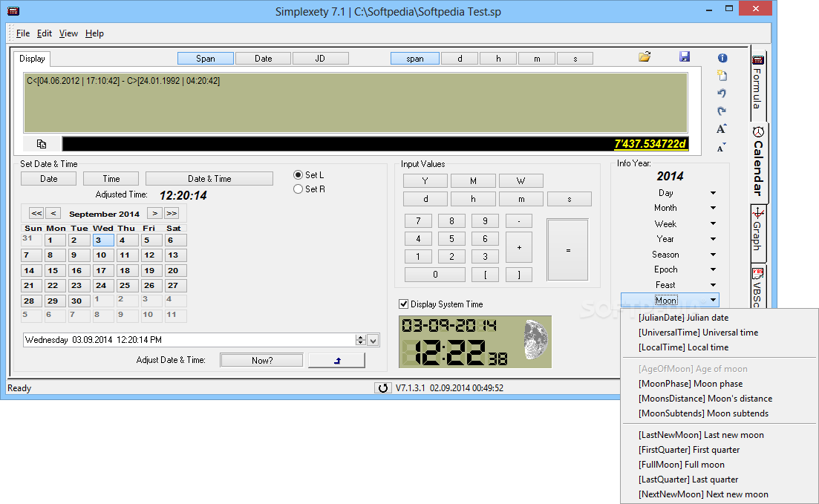Click the Date & Time button
Viewport: 819px width, 504px height.
click(x=209, y=179)
